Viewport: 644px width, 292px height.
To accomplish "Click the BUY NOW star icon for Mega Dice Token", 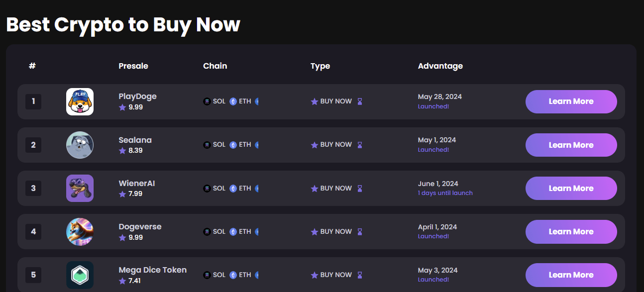I will (314, 275).
